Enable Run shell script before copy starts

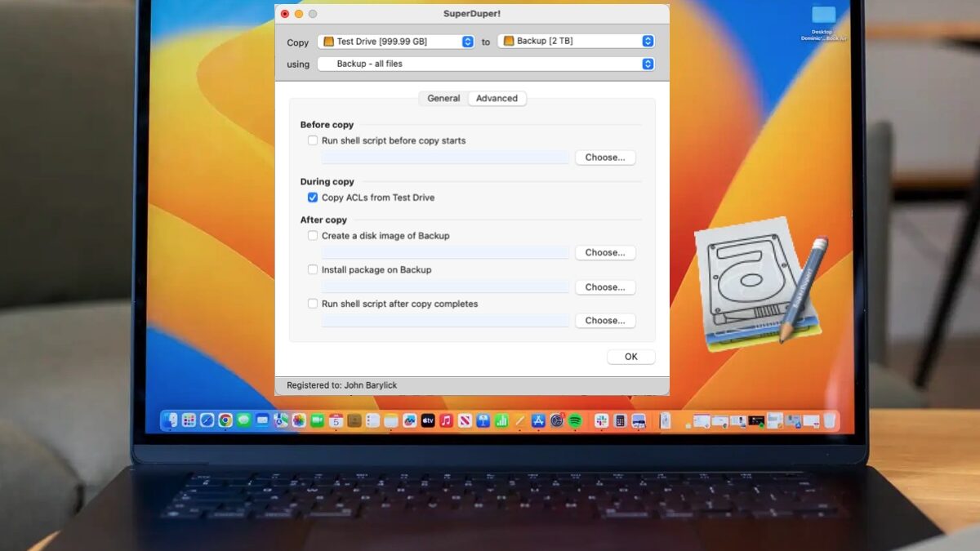(x=313, y=140)
